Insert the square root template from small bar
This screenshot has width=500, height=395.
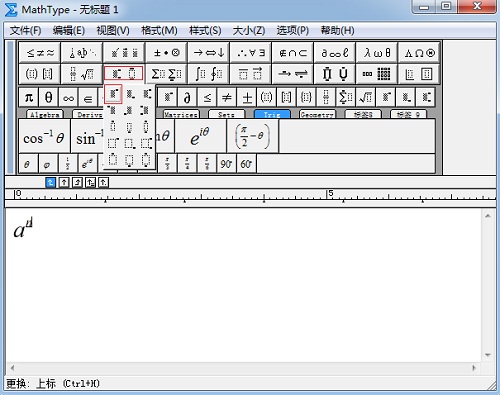click(x=366, y=97)
